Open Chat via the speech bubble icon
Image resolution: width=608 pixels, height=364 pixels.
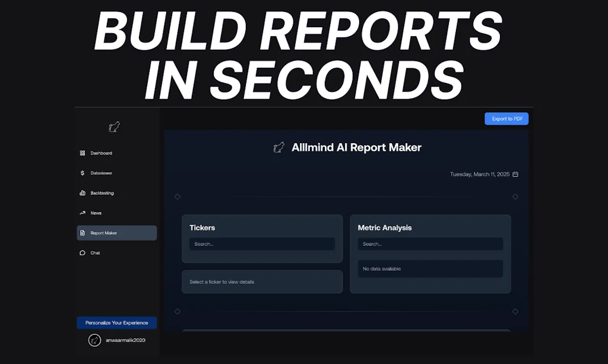(83, 252)
